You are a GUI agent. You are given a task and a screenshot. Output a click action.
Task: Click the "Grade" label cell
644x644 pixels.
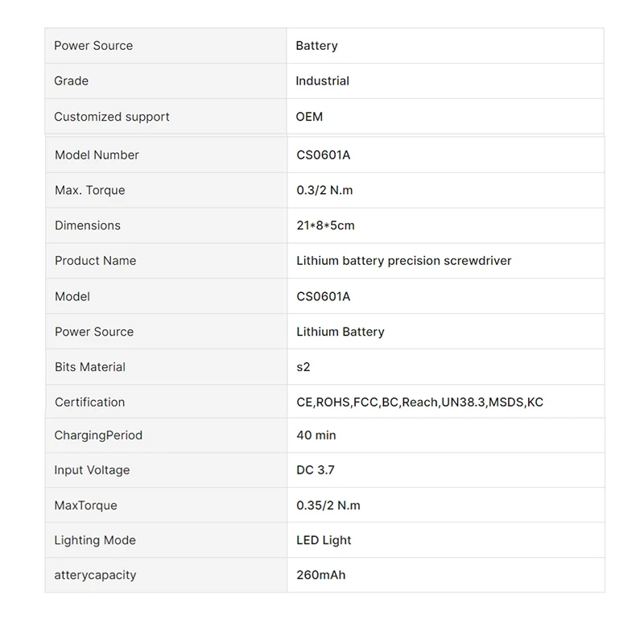coord(72,81)
